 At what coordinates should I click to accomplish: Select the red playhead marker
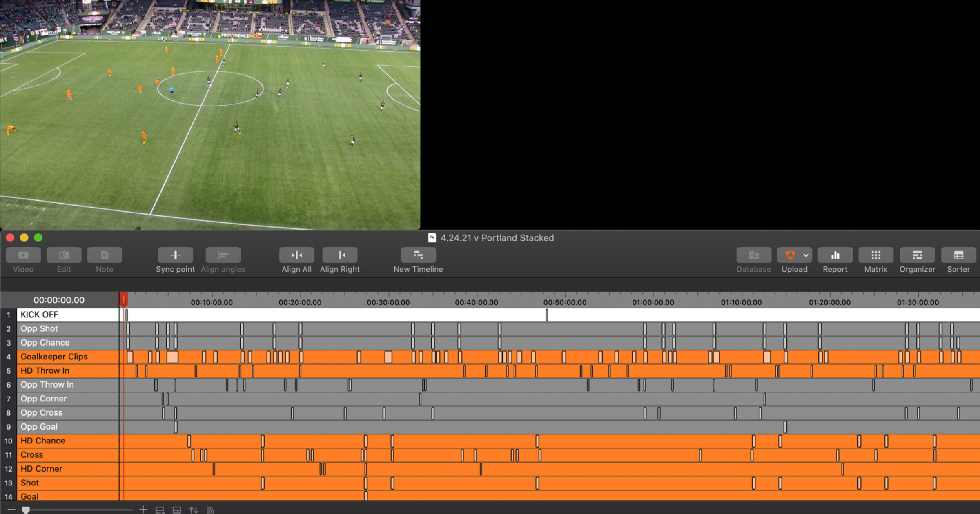click(x=123, y=299)
